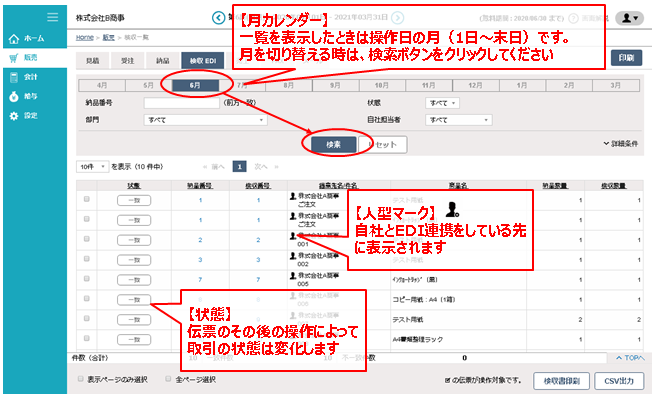Sort by 検収番号 column header
Screen dimensions: 653x394
pyautogui.click(x=258, y=186)
